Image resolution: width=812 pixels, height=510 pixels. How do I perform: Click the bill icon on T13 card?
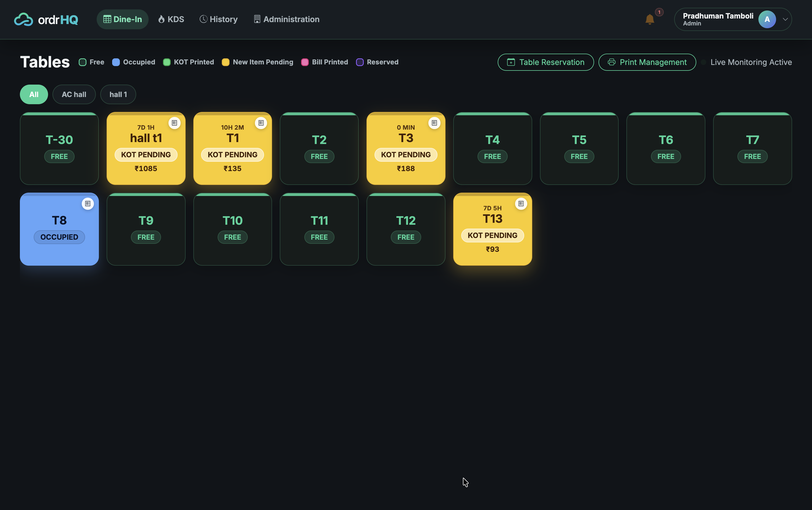point(521,203)
